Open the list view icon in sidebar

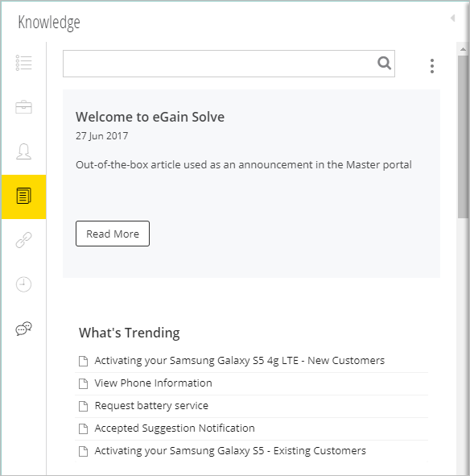click(x=23, y=63)
